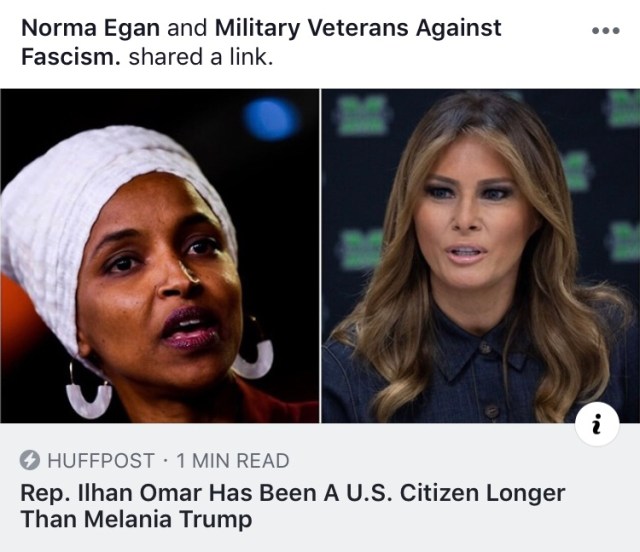The image size is (640, 552).
Task: Click the circular info "i" icon
Action: click(597, 424)
